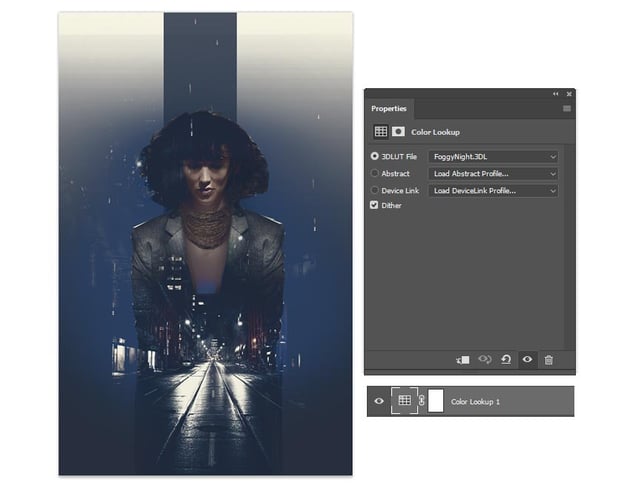This screenshot has width=630, height=488.
Task: Click the Dither label
Action: pos(391,205)
